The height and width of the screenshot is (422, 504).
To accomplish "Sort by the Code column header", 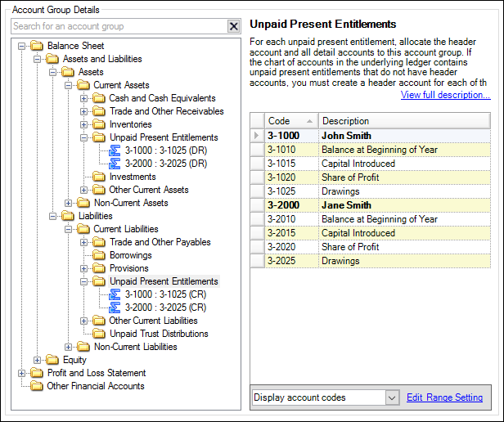I will 290,121.
